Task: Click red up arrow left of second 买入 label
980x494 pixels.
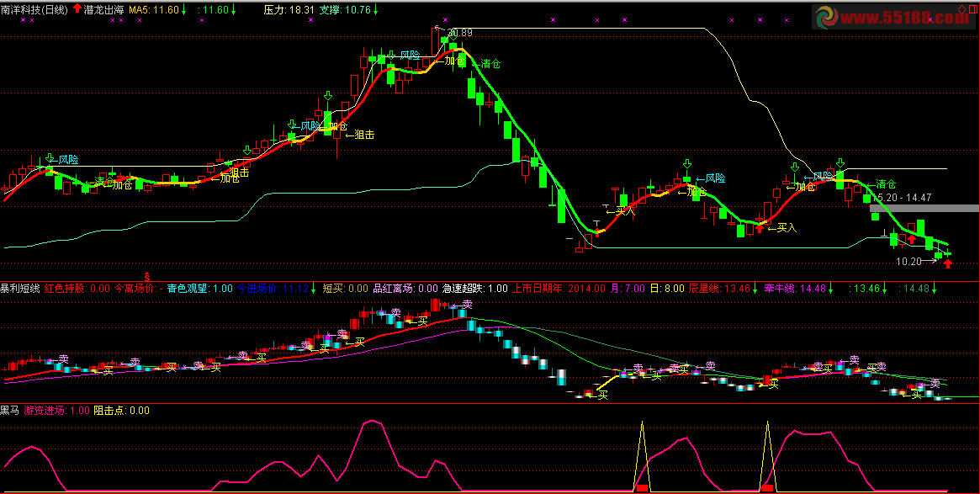Action: [760, 228]
